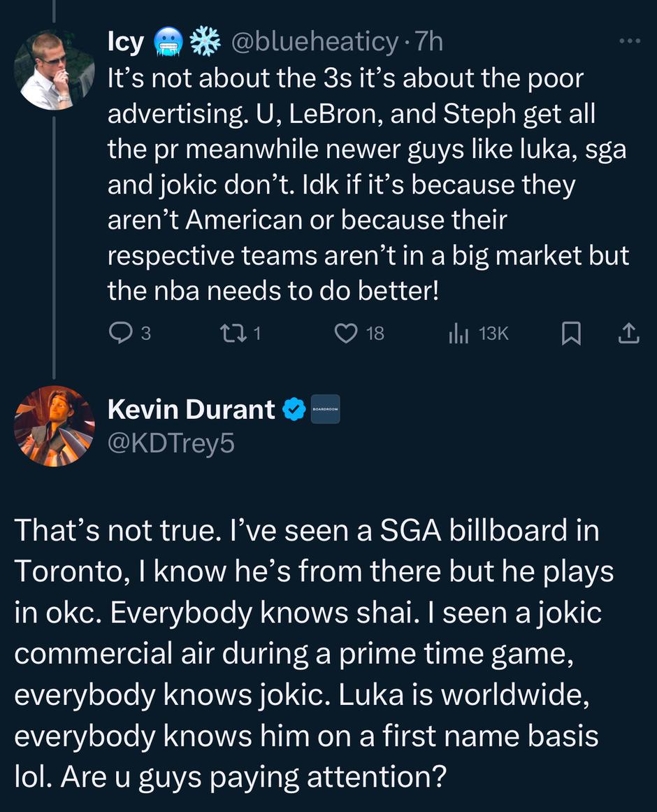This screenshot has width=657, height=812.
Task: Click the 7h timestamp
Action: (x=428, y=43)
